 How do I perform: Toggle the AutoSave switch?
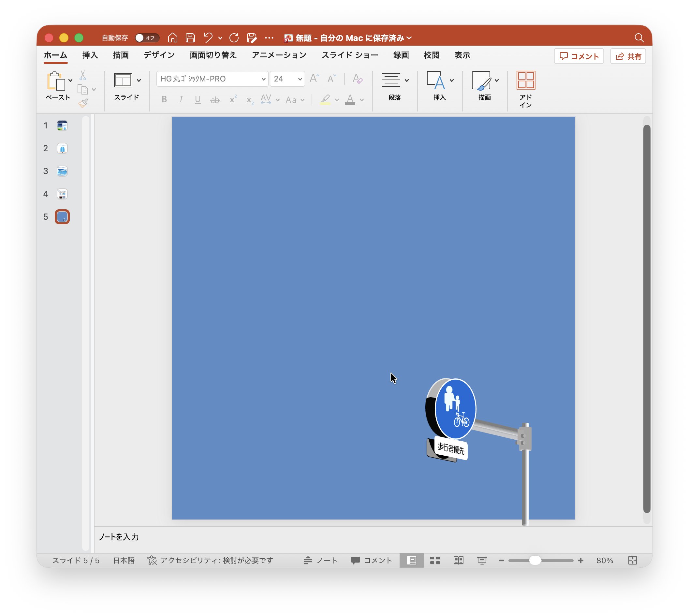tap(147, 38)
